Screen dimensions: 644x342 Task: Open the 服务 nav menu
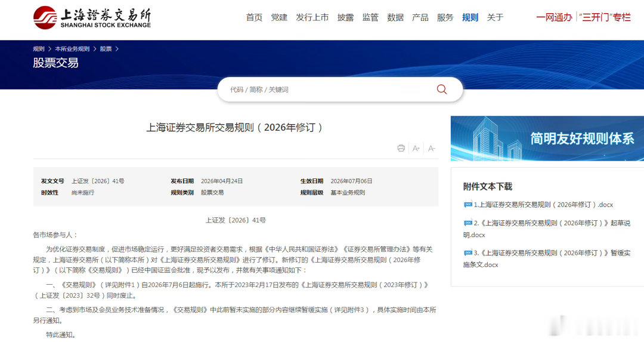[x=445, y=17]
